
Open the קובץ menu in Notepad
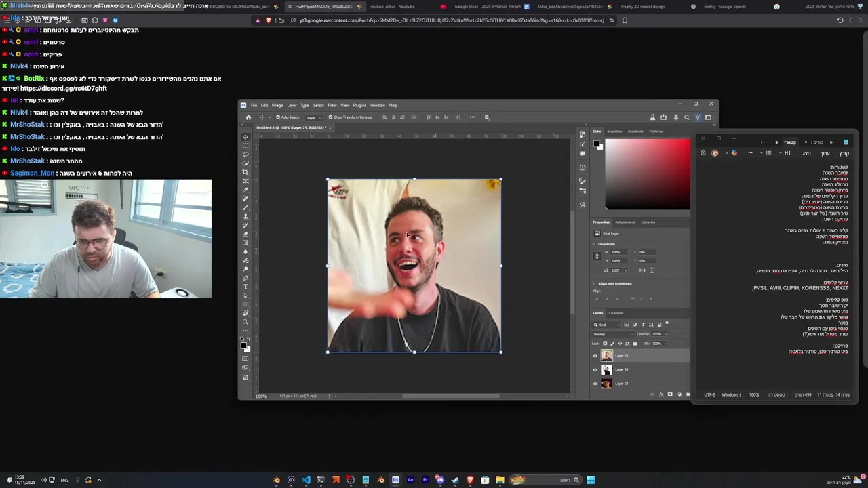(x=844, y=153)
